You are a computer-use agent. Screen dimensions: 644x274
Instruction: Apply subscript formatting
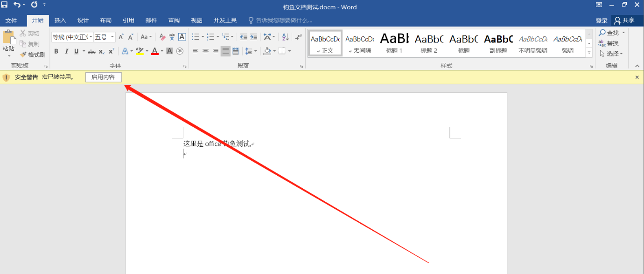click(x=102, y=51)
